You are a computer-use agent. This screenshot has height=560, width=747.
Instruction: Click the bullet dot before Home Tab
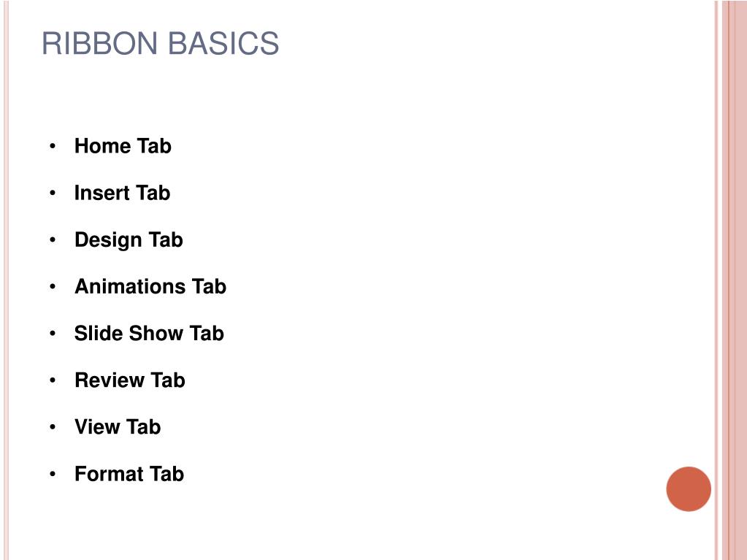click(x=53, y=146)
